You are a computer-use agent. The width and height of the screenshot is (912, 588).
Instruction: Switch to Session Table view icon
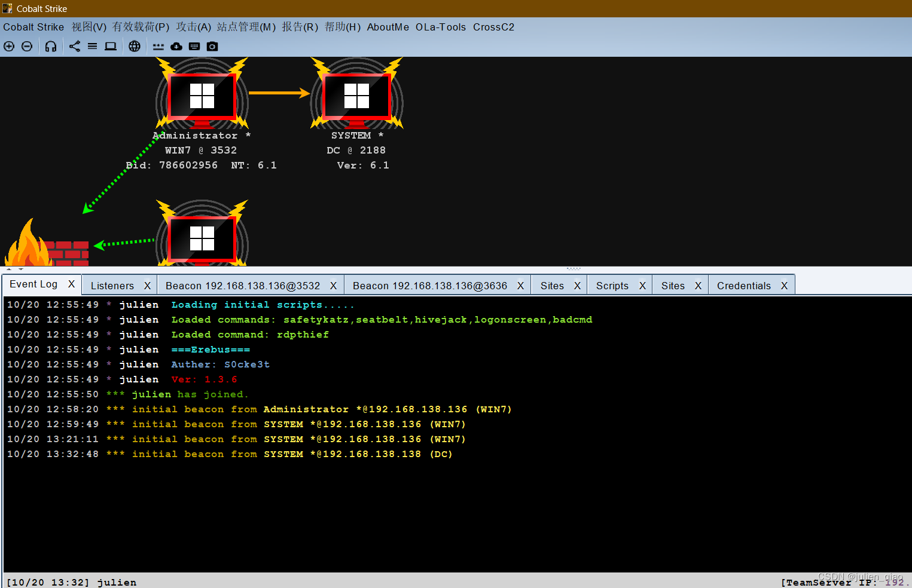tap(92, 46)
